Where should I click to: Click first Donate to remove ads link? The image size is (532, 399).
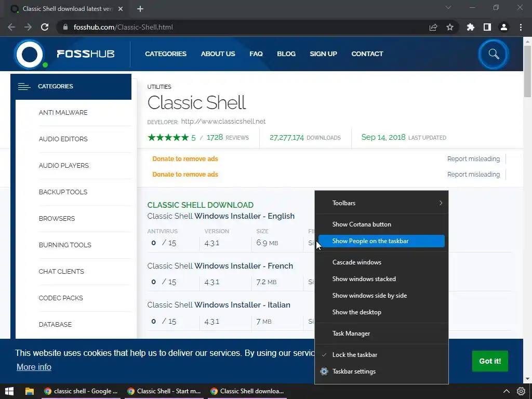coord(185,159)
